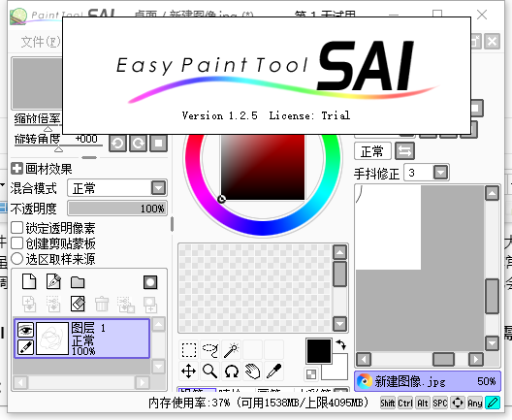Create a new normal layer
Screen dimensions: 512x420
[x=29, y=281]
